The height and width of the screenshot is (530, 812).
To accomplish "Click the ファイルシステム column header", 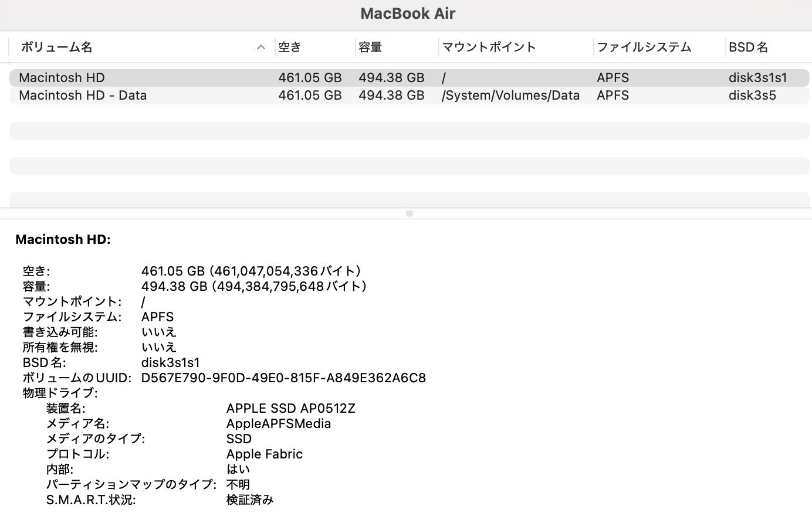I will point(644,47).
